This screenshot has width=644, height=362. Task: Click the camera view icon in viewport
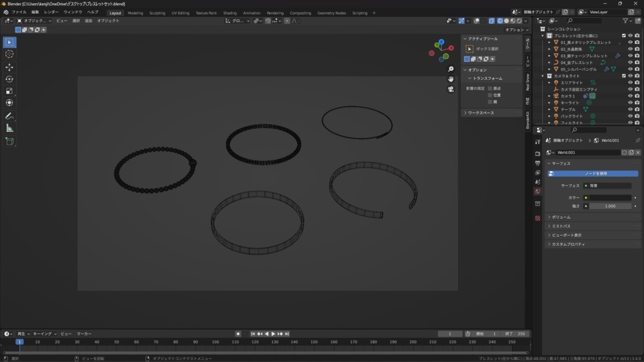point(451,89)
